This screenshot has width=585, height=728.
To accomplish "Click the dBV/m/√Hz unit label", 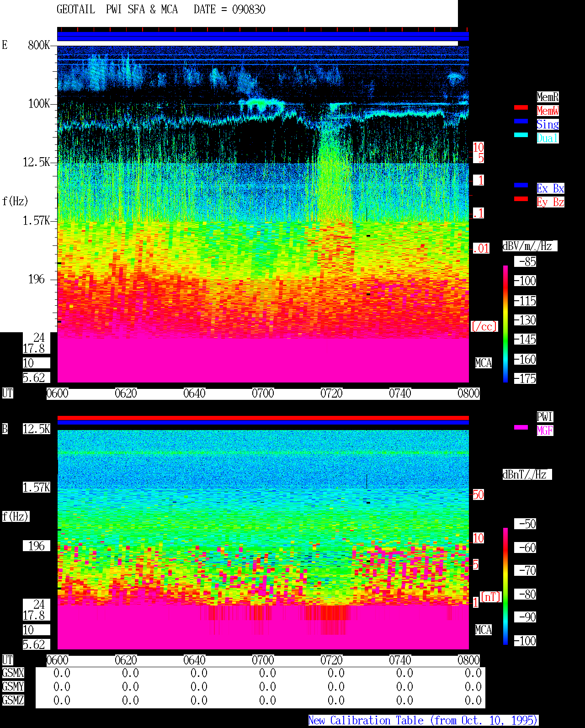I will tap(530, 246).
